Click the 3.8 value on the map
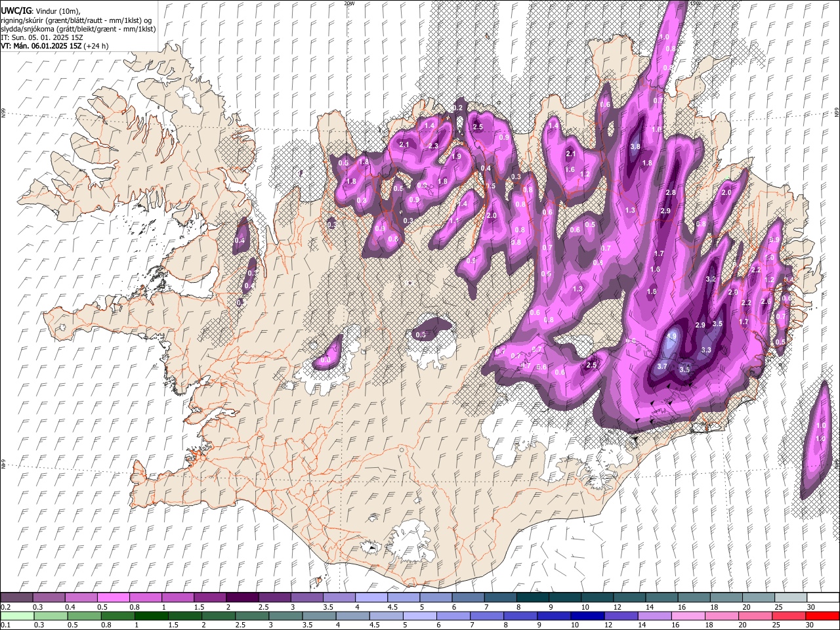This screenshot has width=840, height=630. click(x=635, y=146)
